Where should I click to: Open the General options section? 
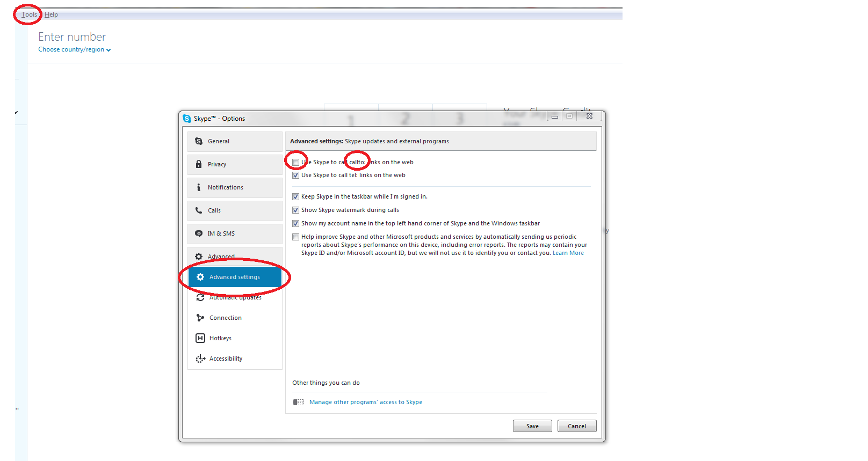[x=235, y=141]
